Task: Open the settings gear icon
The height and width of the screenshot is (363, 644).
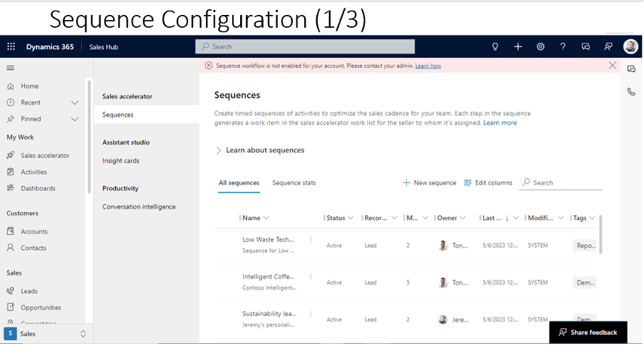Action: (541, 47)
